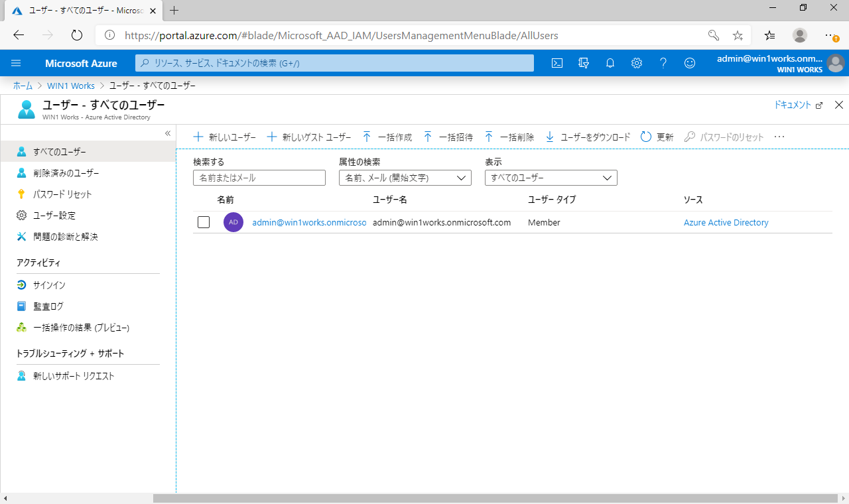849x504 pixels.
Task: Open the browser favorites list icon
Action: coord(769,35)
